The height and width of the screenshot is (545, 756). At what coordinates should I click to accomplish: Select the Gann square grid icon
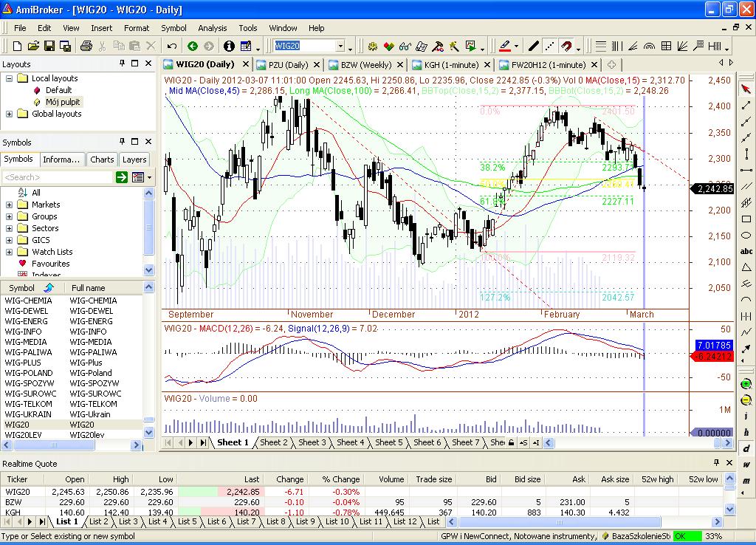tap(666, 46)
